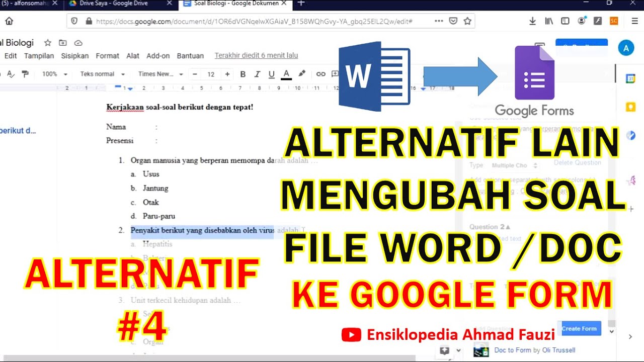Open the Sisipkan menu

click(75, 56)
